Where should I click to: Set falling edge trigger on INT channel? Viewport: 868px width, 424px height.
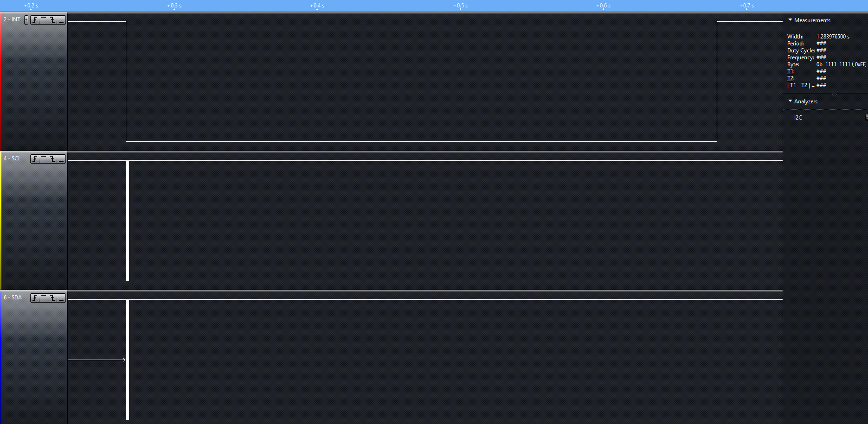(52, 20)
